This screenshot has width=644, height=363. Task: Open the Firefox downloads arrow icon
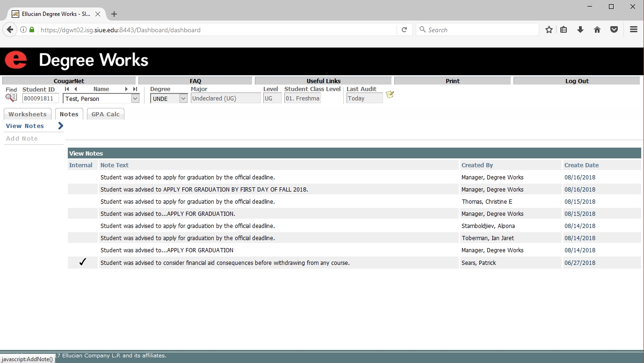pos(580,29)
